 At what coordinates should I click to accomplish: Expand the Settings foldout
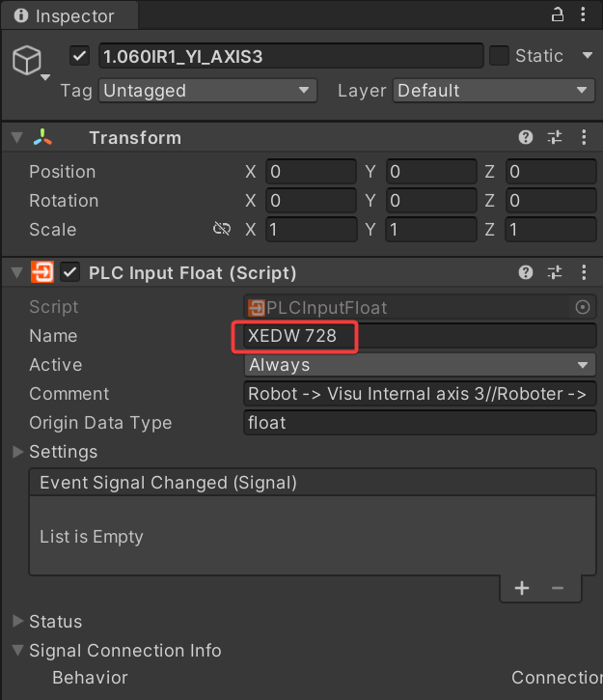click(x=18, y=452)
